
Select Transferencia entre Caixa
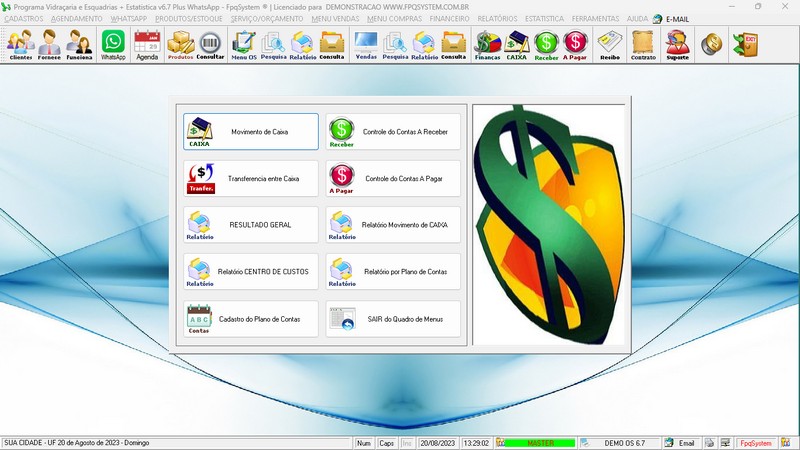pos(251,178)
